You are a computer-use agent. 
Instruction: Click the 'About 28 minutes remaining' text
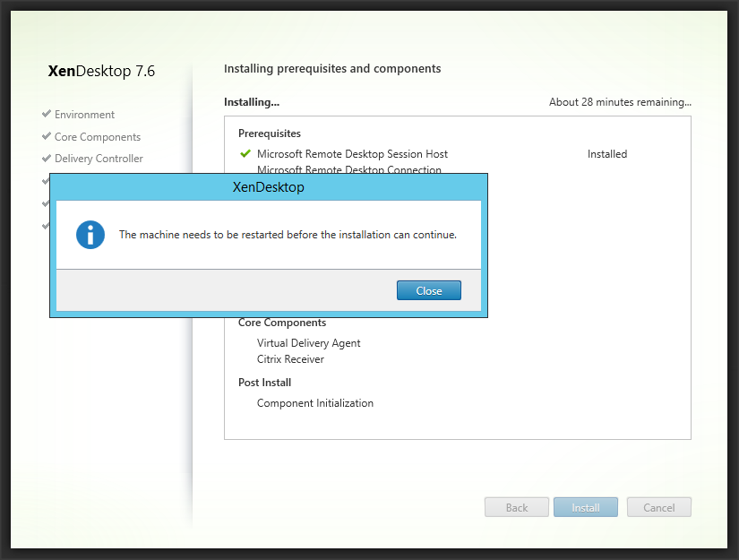tap(619, 102)
